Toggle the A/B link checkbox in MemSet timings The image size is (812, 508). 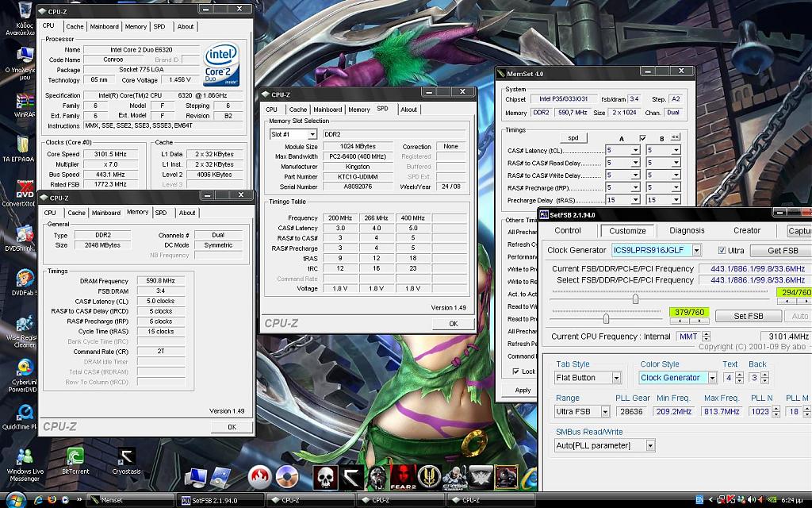[642, 138]
